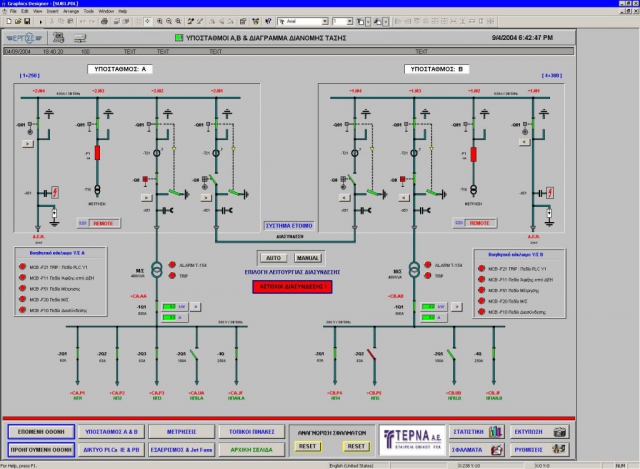Viewport: 640px width, 469px height.
Task: Click the MΣ transformer symbol under substation A
Action: pos(155,272)
